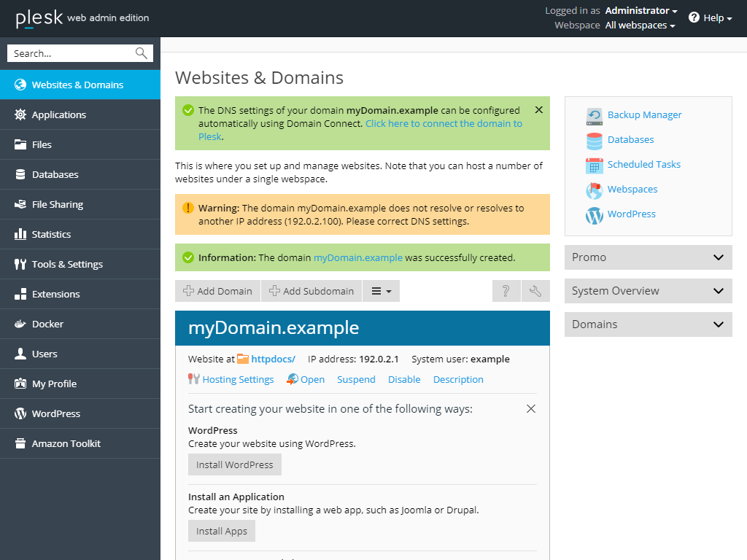Click the Statistics bar-chart icon
This screenshot has width=747, height=560.
pyautogui.click(x=22, y=234)
